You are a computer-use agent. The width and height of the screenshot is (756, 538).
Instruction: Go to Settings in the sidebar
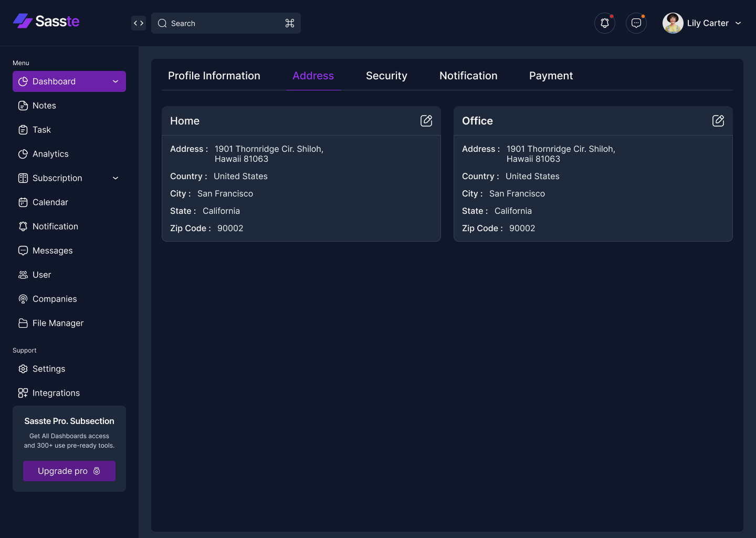[48, 369]
